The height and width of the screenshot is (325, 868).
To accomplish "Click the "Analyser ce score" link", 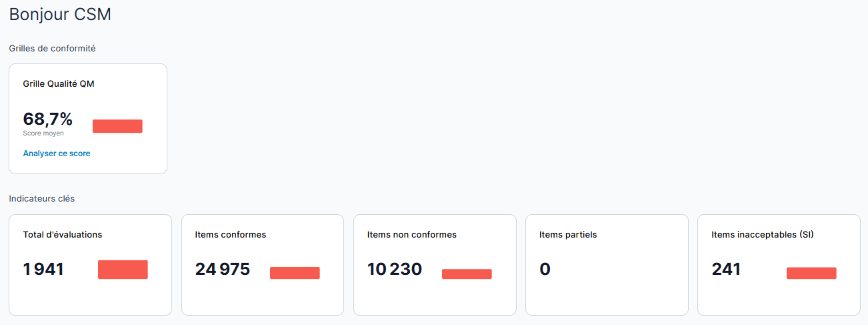I will pyautogui.click(x=57, y=153).
